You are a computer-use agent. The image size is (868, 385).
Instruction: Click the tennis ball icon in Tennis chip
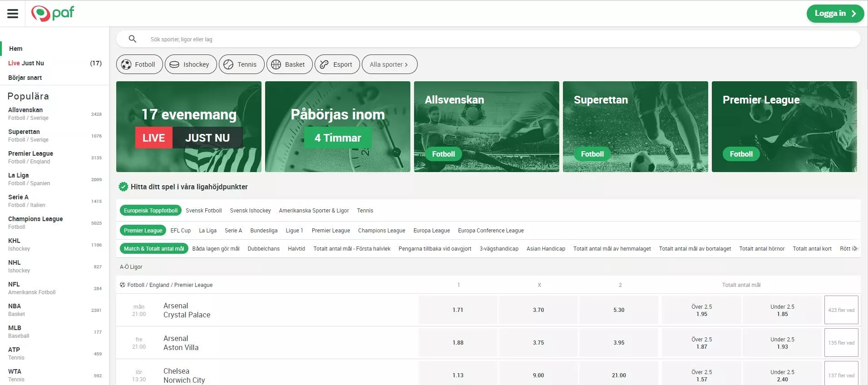coord(228,64)
